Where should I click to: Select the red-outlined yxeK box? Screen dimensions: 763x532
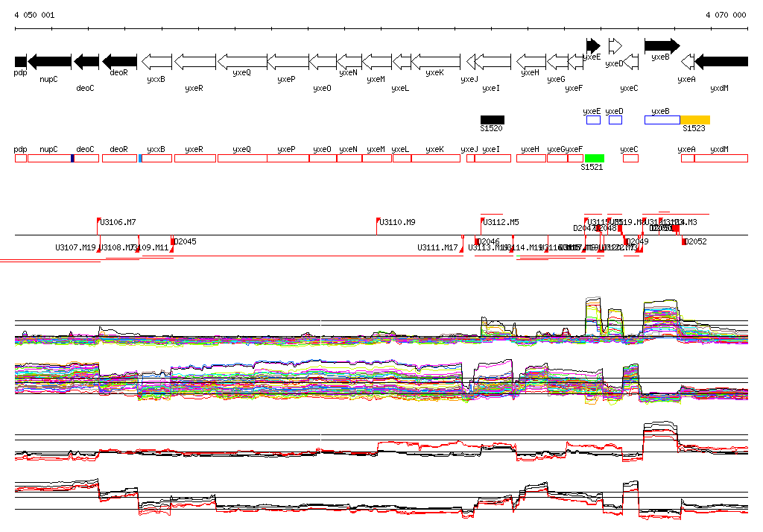pos(435,158)
